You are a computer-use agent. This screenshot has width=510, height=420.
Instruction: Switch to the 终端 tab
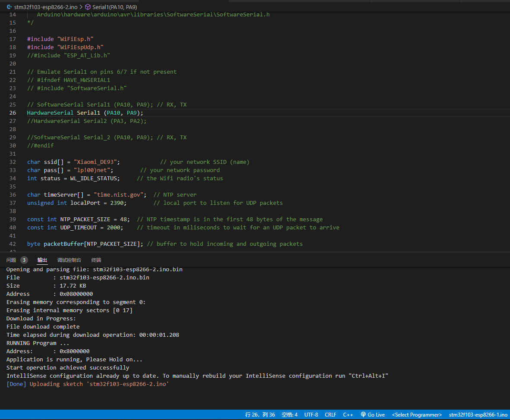[x=96, y=260]
